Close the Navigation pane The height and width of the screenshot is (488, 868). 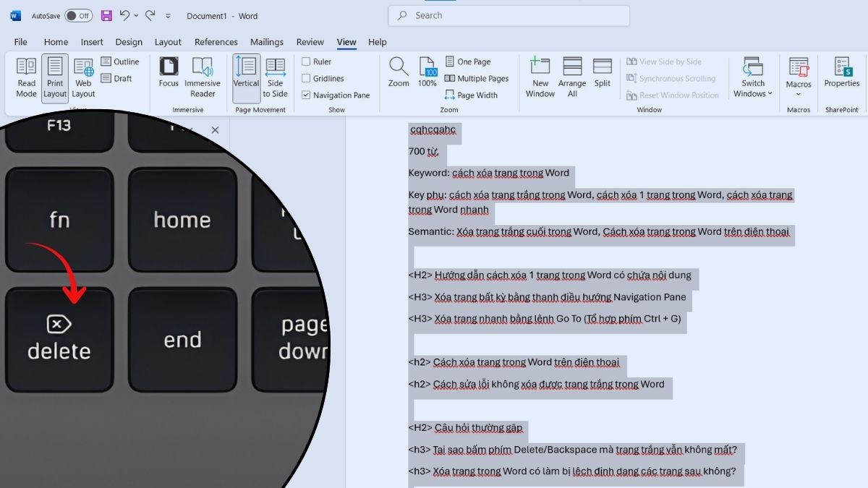click(215, 130)
